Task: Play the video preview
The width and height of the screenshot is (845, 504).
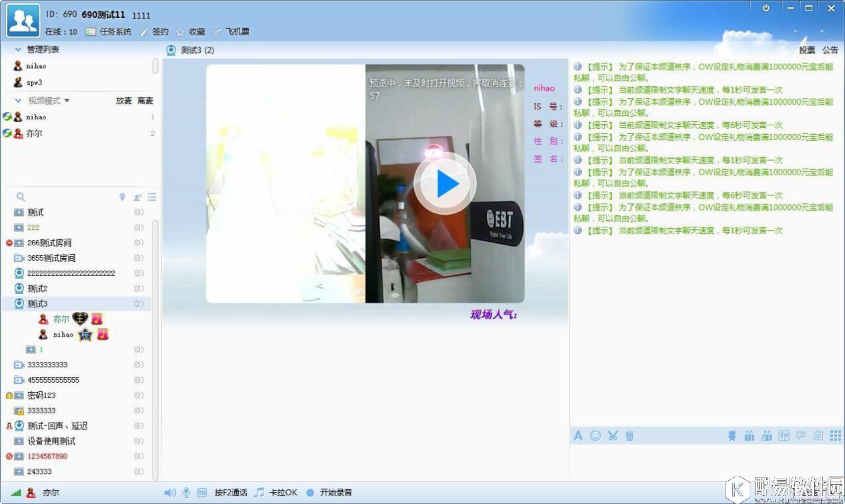Action: [x=444, y=183]
